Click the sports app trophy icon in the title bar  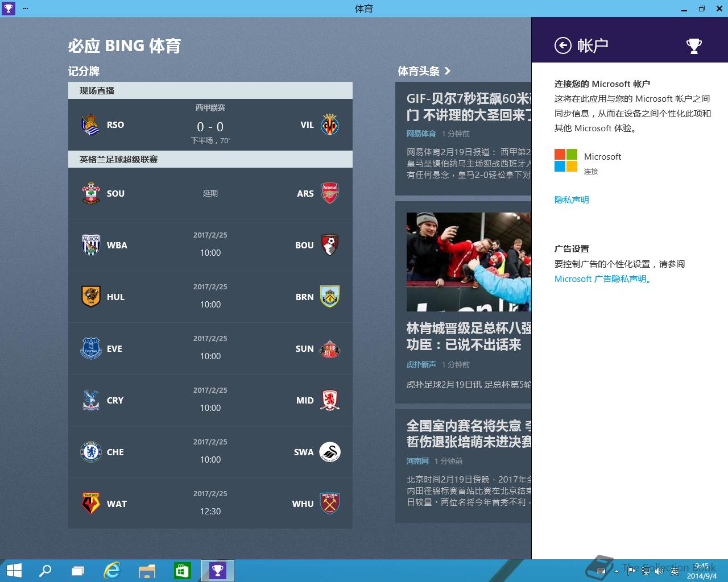[x=8, y=9]
